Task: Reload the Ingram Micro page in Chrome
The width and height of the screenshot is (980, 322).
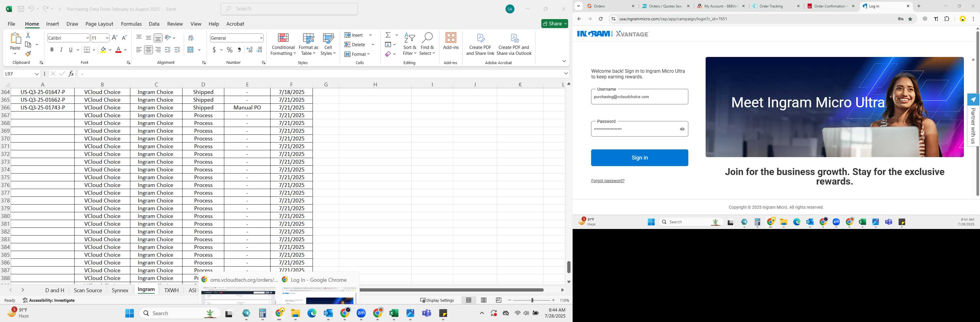Action: coord(600,18)
